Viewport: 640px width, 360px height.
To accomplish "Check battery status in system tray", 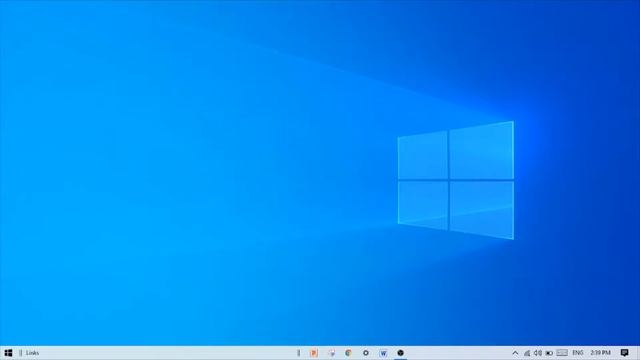I will (549, 353).
